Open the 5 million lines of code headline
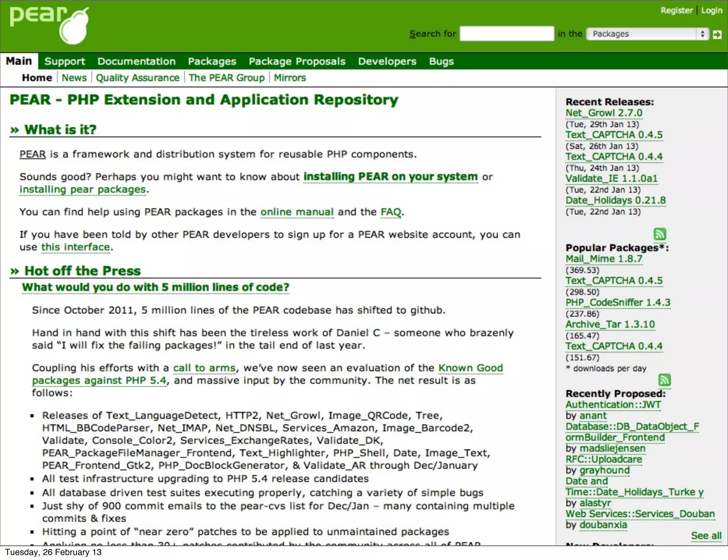This screenshot has height=560, width=728. pos(155,287)
